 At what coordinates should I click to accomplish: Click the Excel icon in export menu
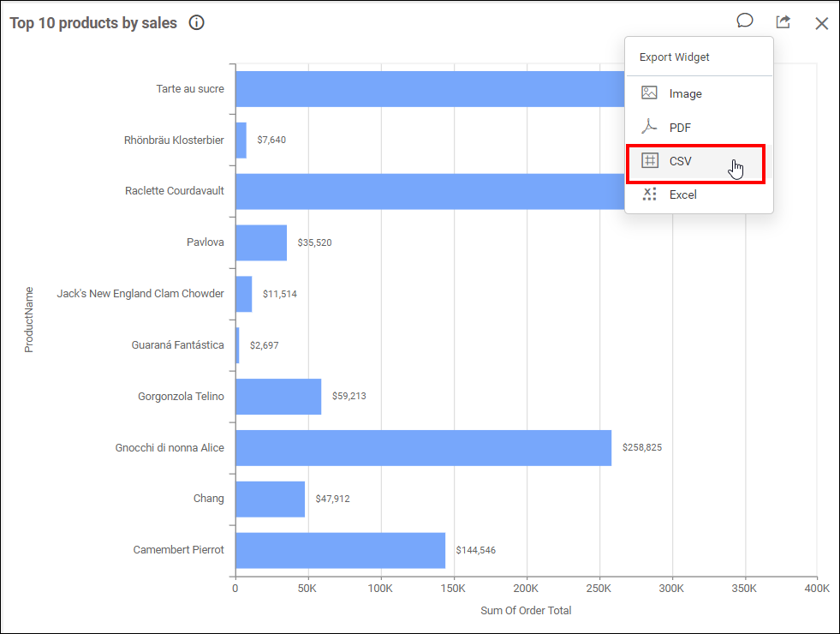click(x=650, y=194)
